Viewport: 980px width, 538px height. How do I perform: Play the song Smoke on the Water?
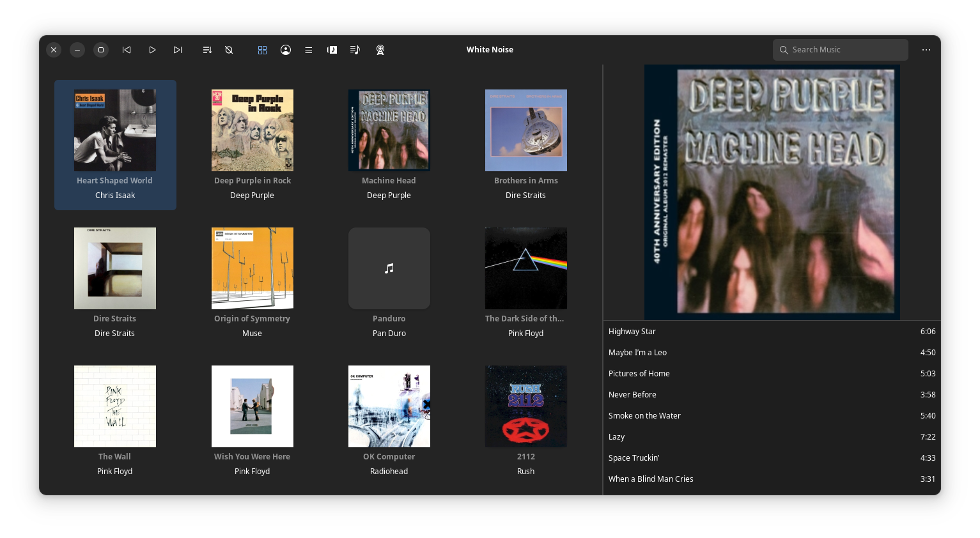pos(703,415)
